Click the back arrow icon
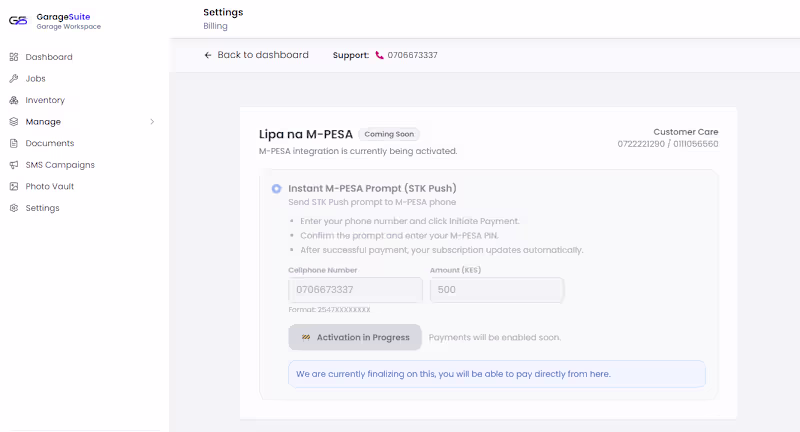The image size is (800, 432). coord(208,55)
